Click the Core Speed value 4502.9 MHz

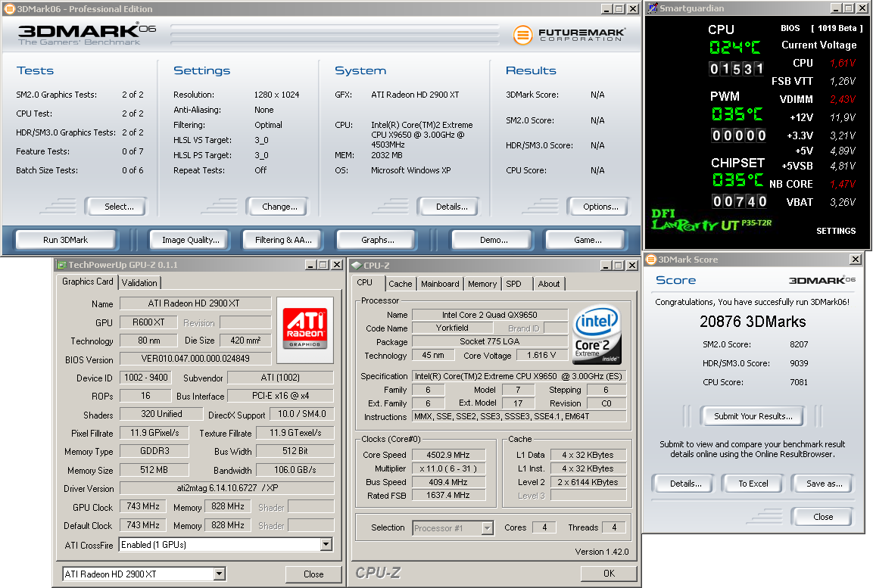click(449, 455)
